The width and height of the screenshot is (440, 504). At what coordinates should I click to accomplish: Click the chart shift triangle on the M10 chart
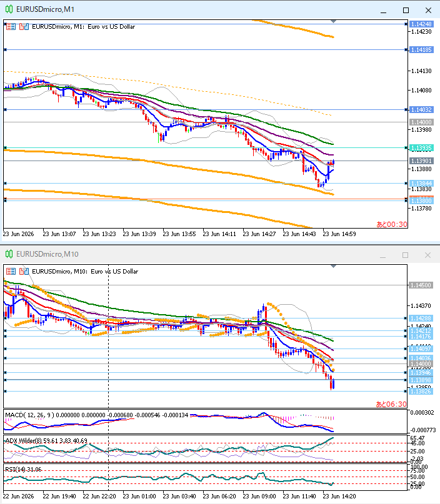(x=334, y=266)
